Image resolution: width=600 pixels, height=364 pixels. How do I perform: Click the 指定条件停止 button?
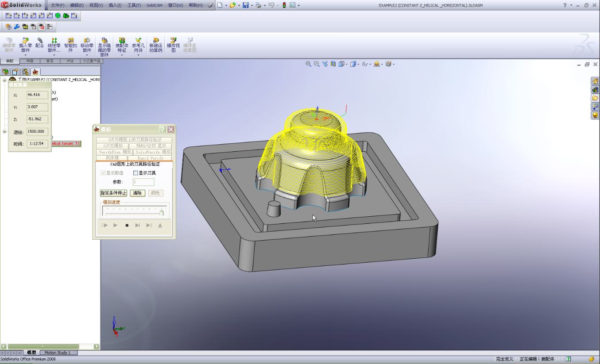113,193
